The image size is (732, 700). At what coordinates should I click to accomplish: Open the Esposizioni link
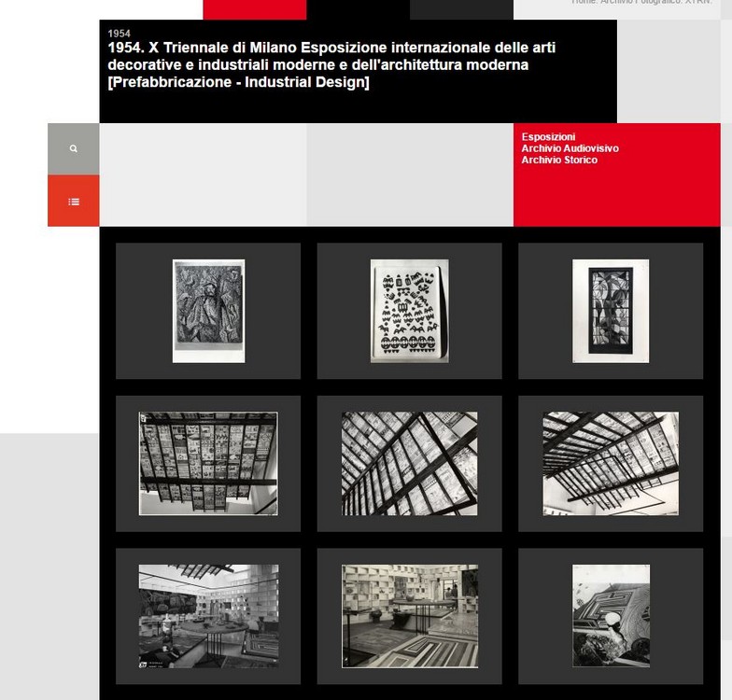pos(548,136)
